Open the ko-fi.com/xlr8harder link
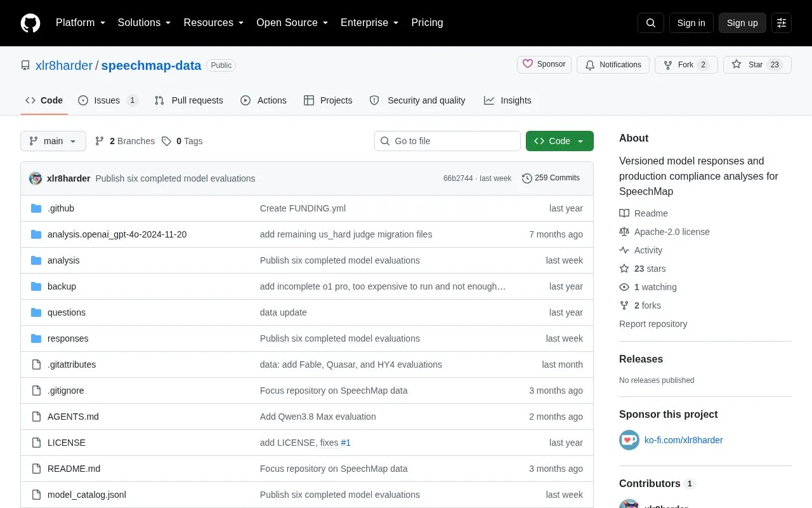 click(x=684, y=440)
